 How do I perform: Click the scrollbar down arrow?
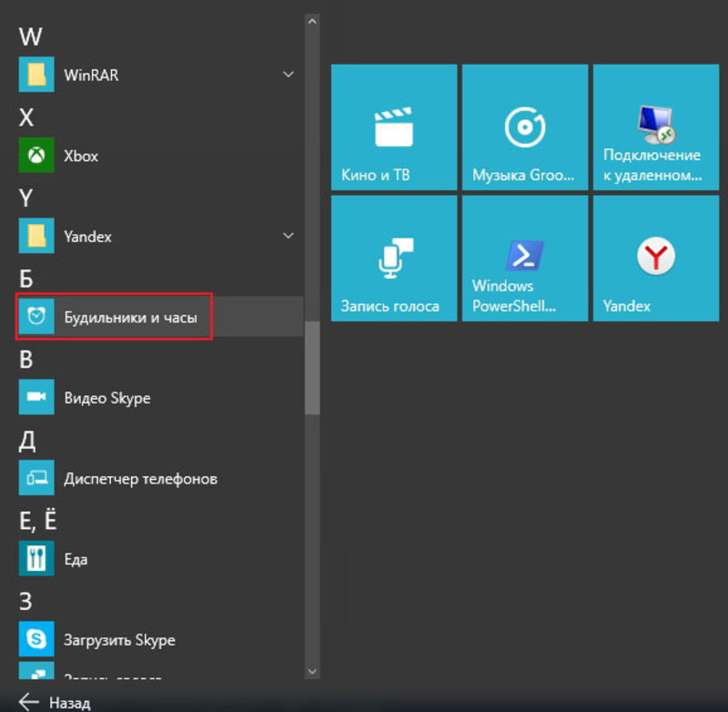pos(312,672)
